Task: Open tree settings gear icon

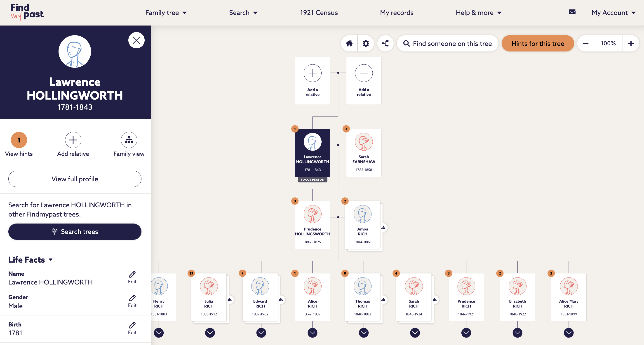Action: click(366, 44)
